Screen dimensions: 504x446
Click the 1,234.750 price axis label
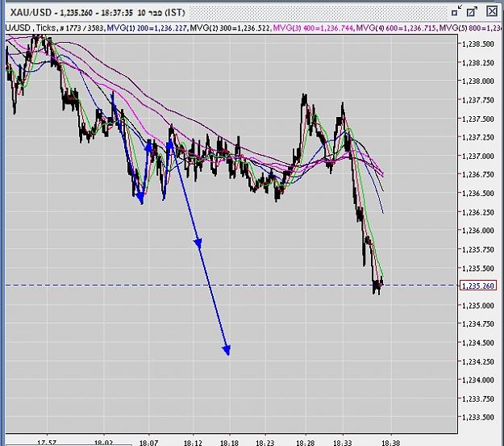pyautogui.click(x=478, y=323)
